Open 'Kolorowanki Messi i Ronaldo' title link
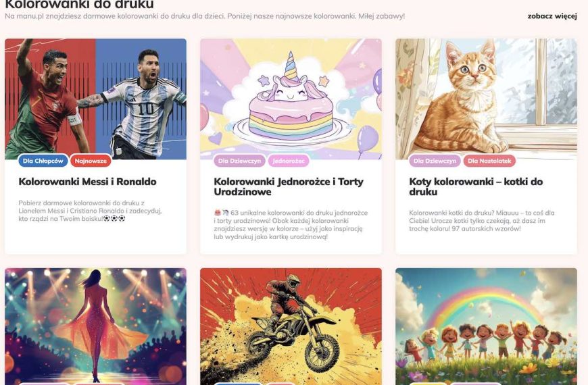Image resolution: width=588 pixels, height=385 pixels. [87, 182]
